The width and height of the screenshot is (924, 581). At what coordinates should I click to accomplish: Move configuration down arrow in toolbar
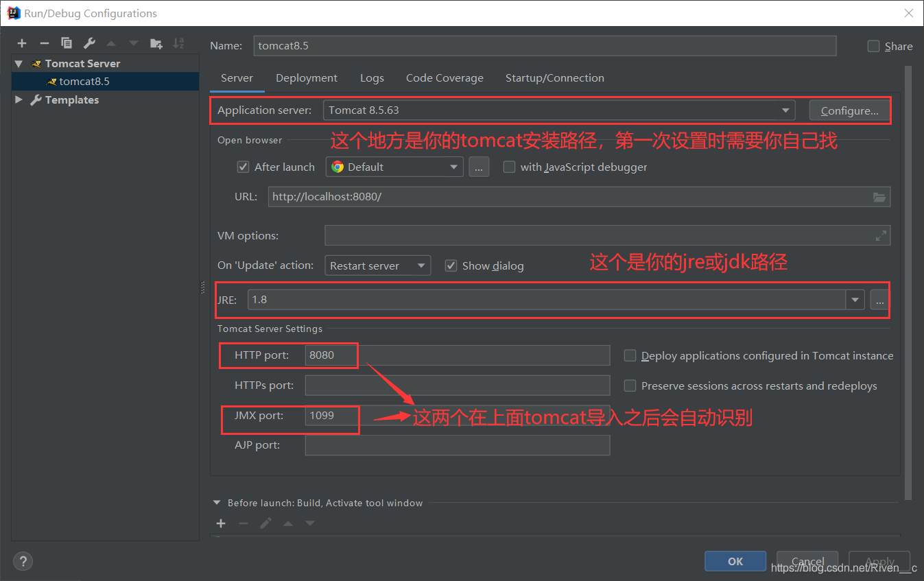(x=133, y=43)
